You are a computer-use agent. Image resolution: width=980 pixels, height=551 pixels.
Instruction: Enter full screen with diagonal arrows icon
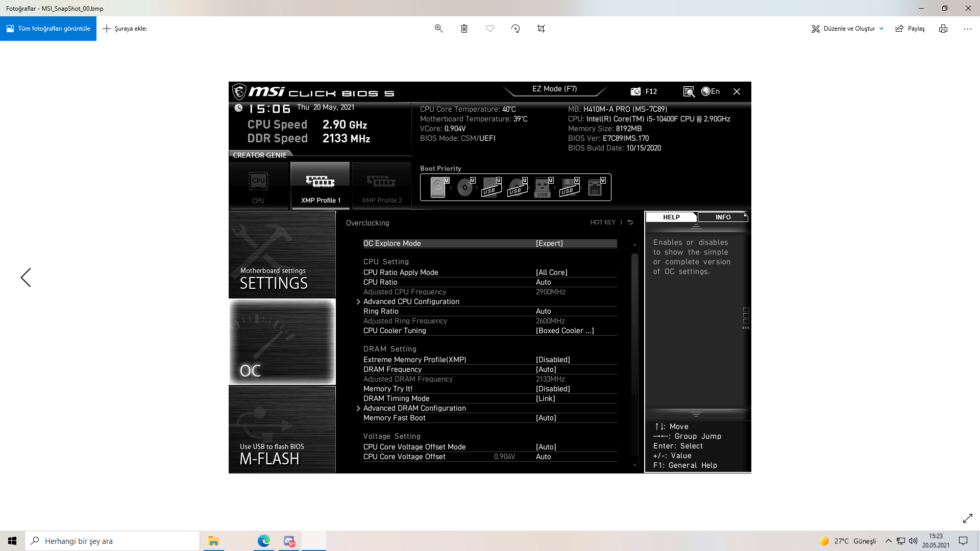coord(967,518)
